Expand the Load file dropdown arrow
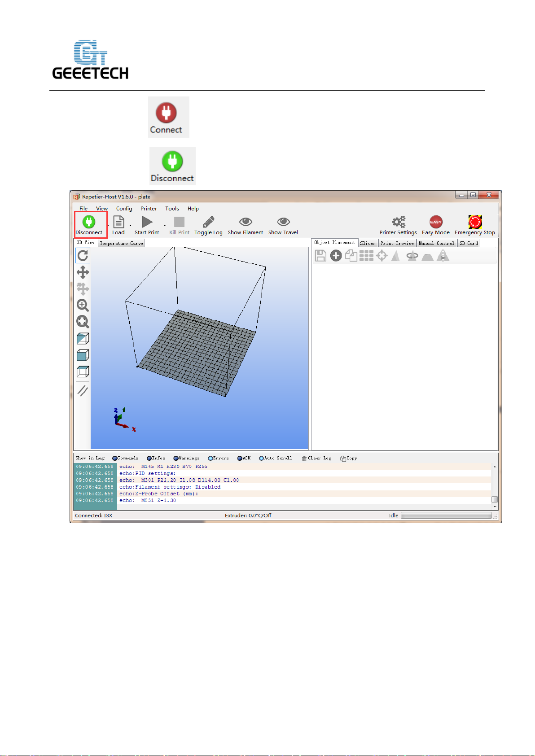Image resolution: width=535 pixels, height=756 pixels. coord(131,225)
